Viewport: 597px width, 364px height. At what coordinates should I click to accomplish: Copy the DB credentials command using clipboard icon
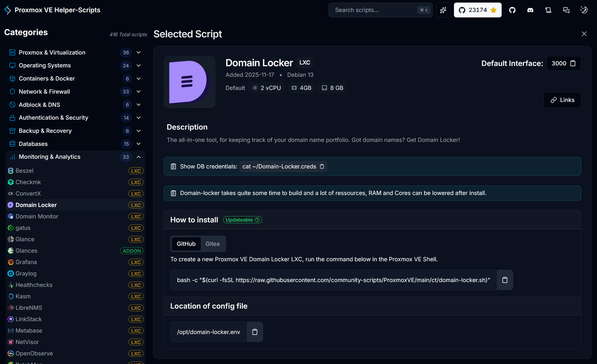322,166
